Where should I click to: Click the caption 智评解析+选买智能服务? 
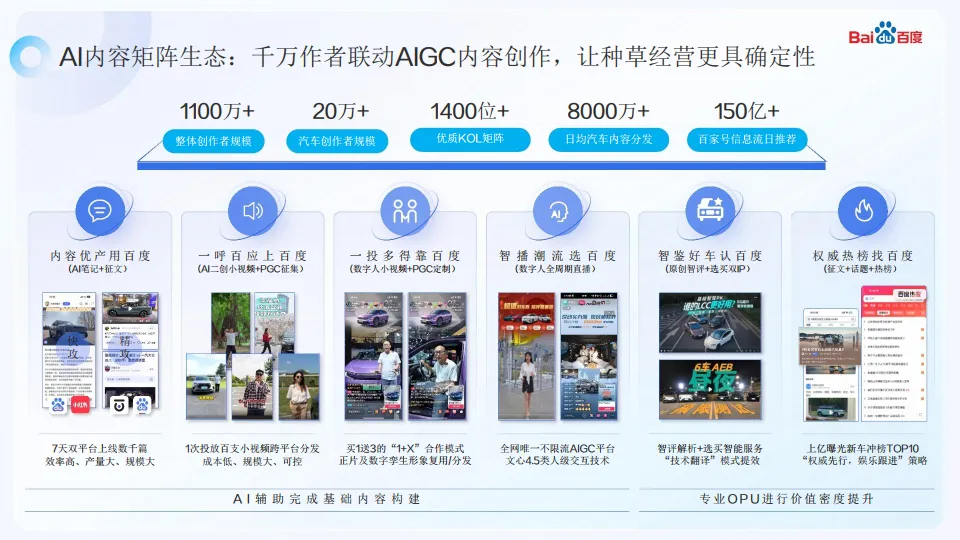710,448
